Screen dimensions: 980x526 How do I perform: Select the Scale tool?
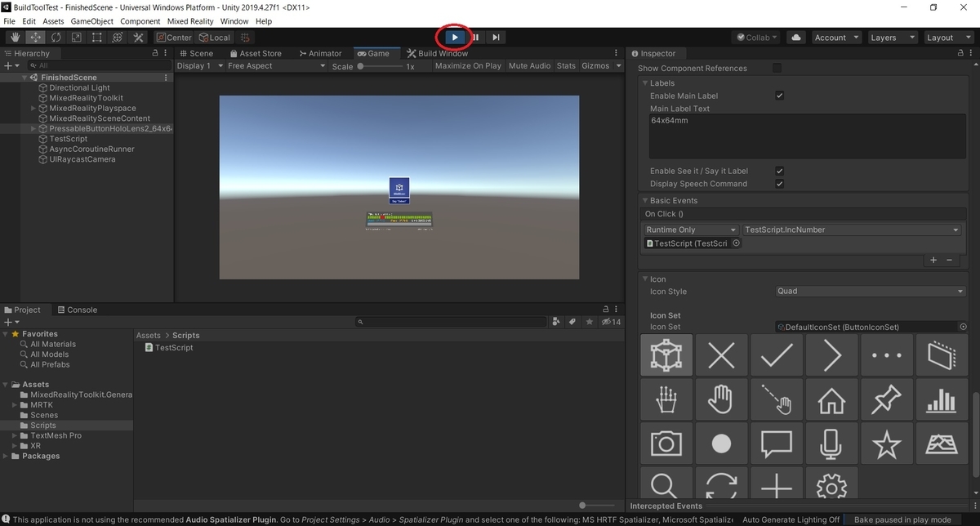[77, 38]
